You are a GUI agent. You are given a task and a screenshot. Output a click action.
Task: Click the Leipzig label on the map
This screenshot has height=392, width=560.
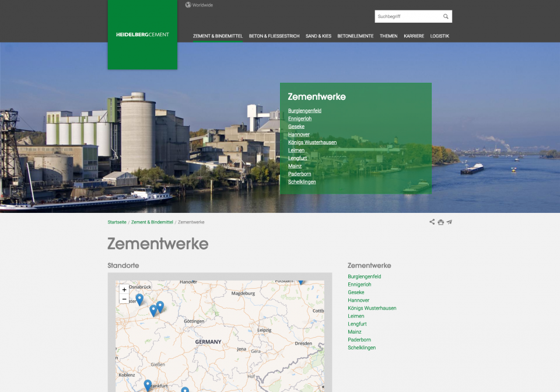[264, 330]
